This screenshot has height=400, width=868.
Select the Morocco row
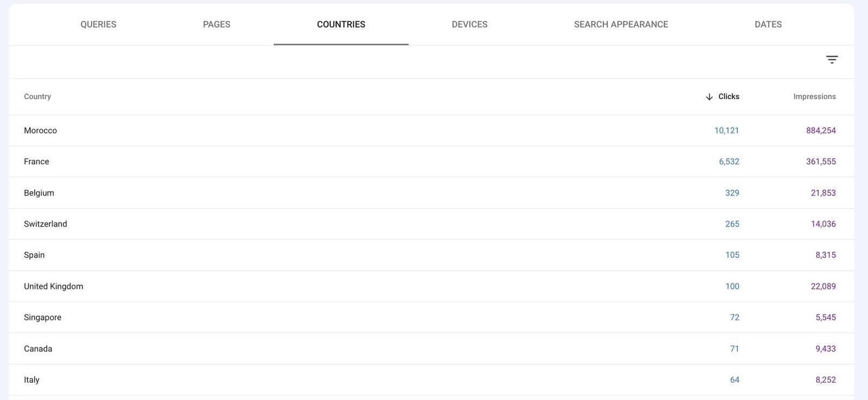(41, 131)
